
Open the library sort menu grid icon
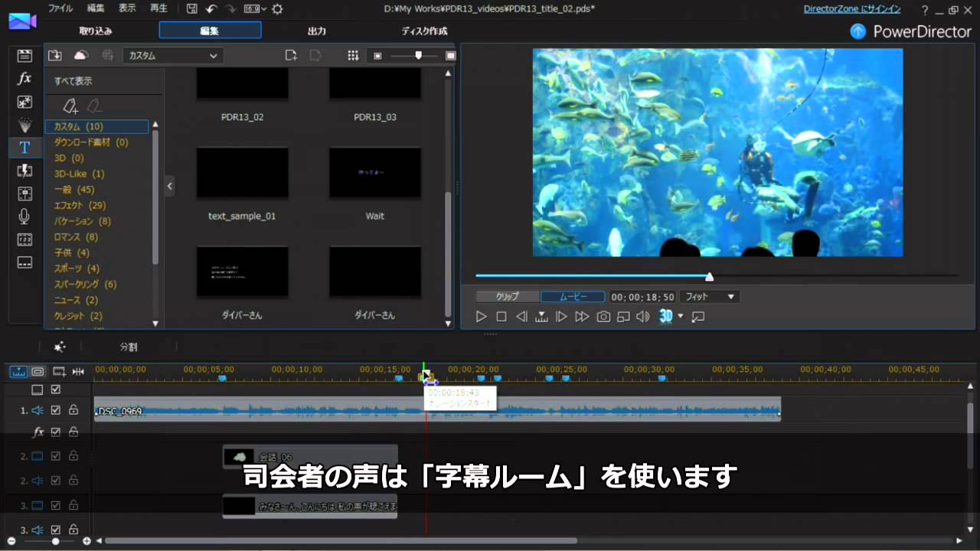click(x=353, y=55)
